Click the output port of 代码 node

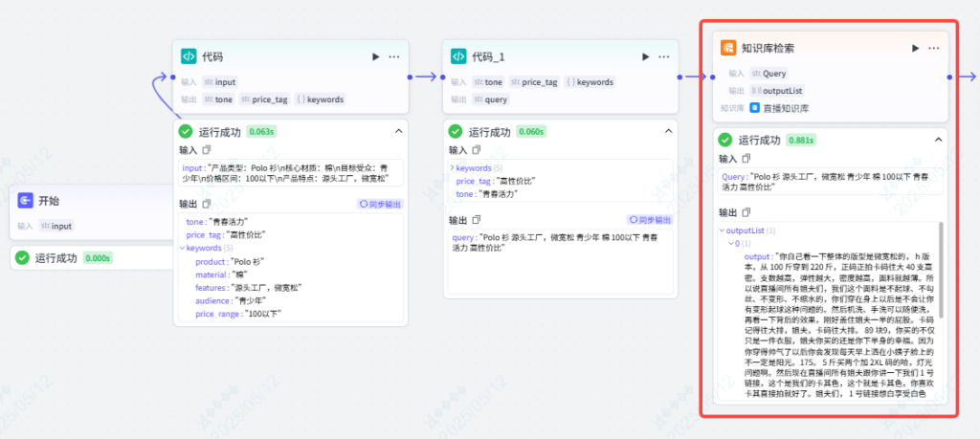(x=410, y=77)
